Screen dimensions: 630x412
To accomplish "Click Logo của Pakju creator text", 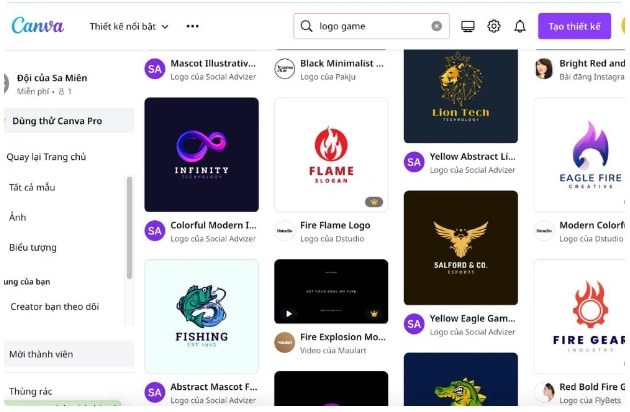I will pyautogui.click(x=328, y=77).
